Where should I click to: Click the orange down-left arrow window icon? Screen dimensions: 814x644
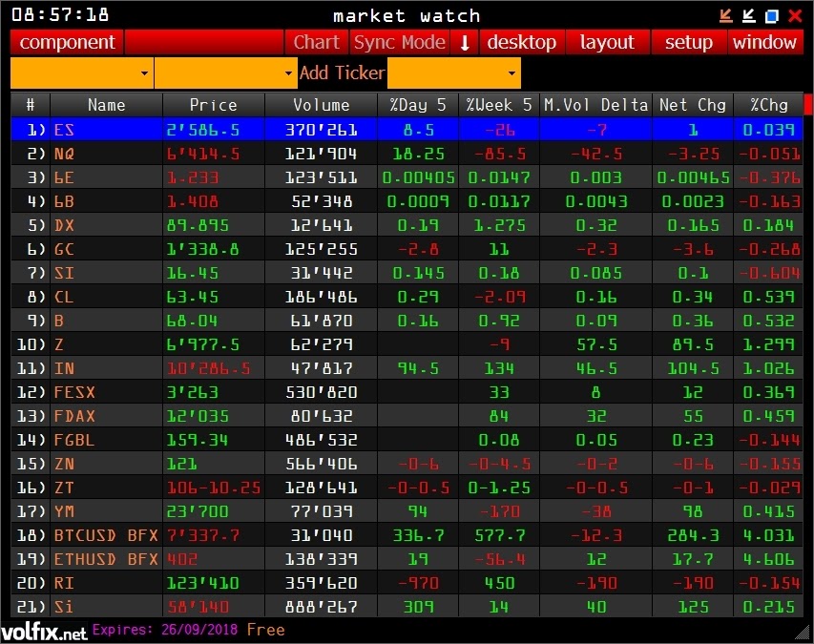coord(726,15)
